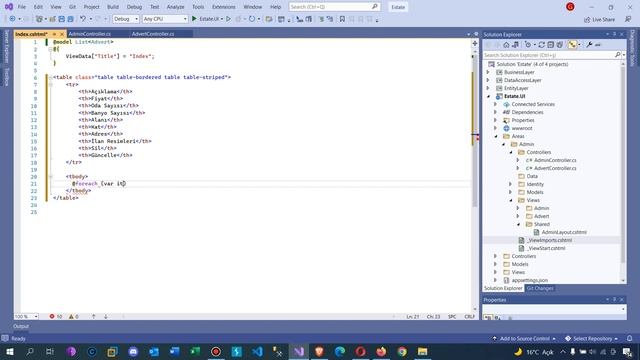The width and height of the screenshot is (640, 360).
Task: Expand the Identity folder node
Action: coord(510,184)
